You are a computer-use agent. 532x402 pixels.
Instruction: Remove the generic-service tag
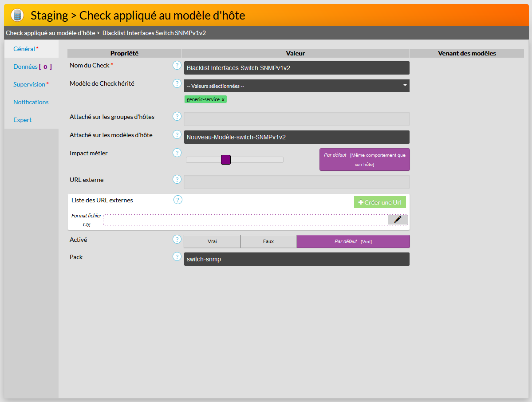coord(223,99)
